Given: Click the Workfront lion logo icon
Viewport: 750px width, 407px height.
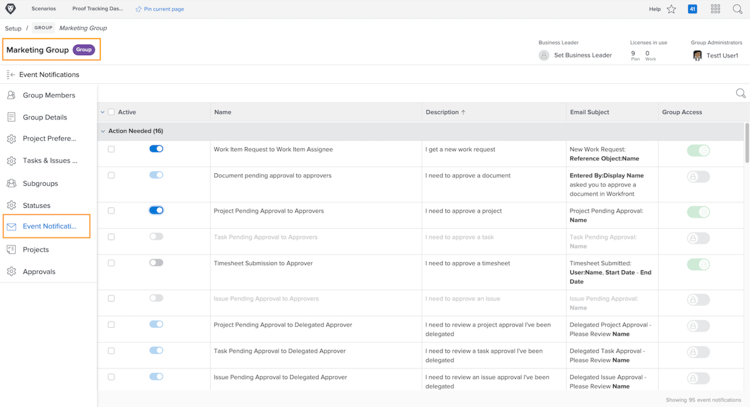Looking at the screenshot, I should (x=11, y=9).
